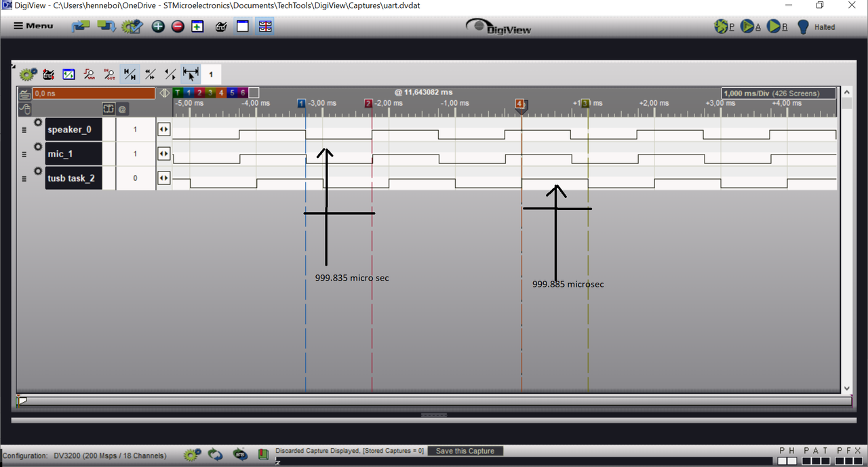
Task: Click the waveform display options icon
Action: [x=68, y=74]
